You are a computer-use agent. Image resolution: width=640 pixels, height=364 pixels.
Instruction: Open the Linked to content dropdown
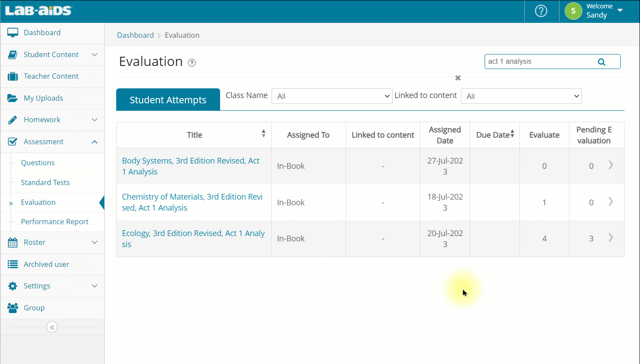521,96
